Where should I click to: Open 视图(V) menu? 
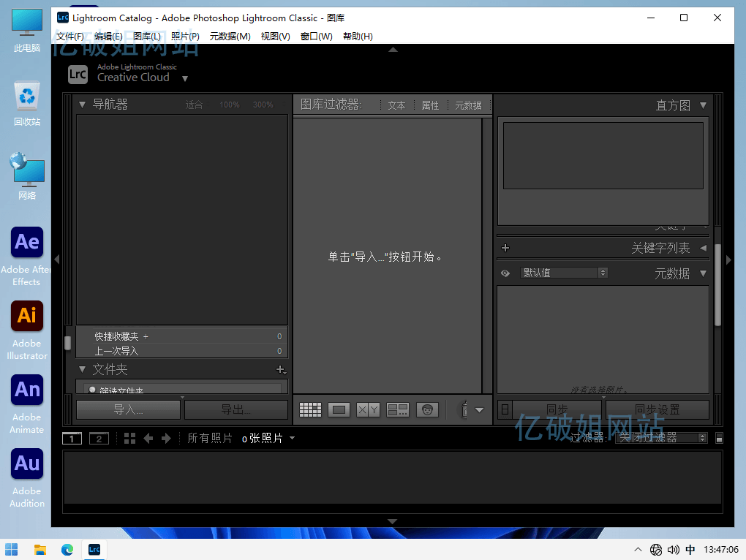(x=276, y=36)
